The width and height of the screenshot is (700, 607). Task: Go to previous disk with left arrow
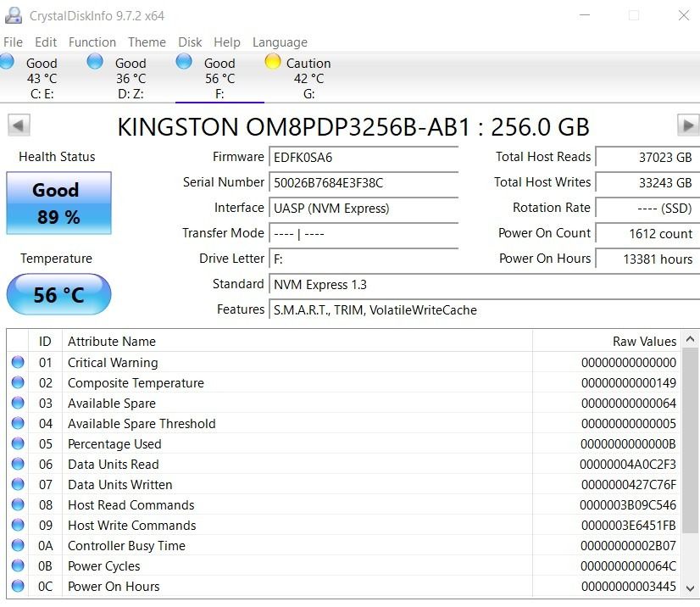[19, 125]
